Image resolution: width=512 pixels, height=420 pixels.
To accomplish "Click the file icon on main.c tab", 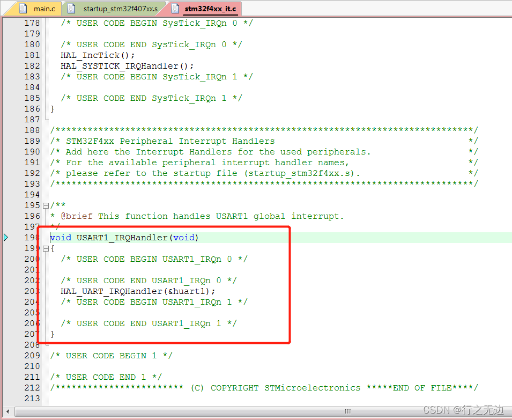I will pyautogui.click(x=23, y=9).
